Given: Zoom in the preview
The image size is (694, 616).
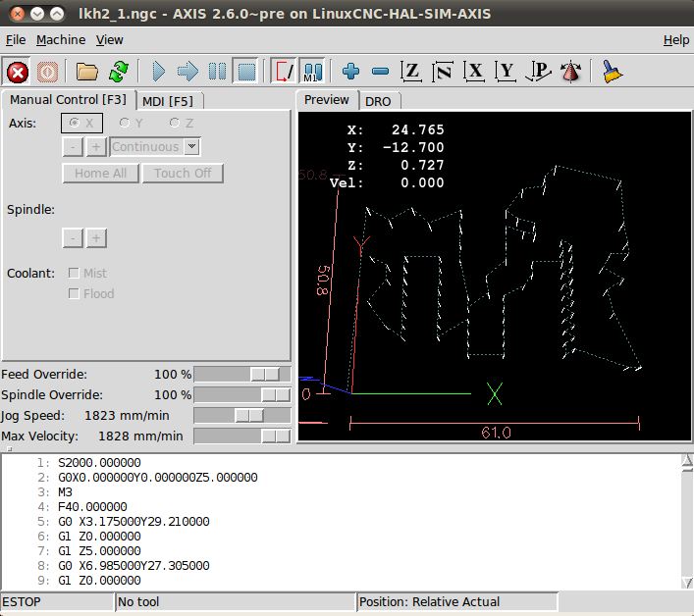Looking at the screenshot, I should point(350,72).
